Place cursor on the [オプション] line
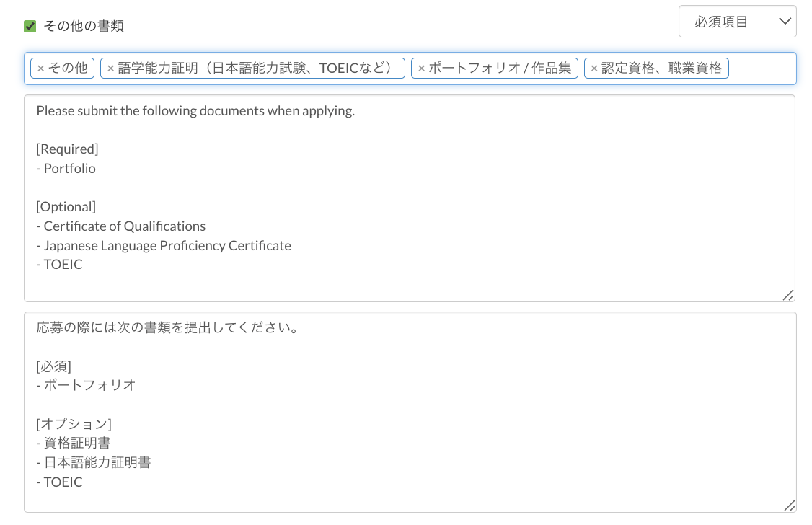This screenshot has width=812, height=525. [74, 424]
